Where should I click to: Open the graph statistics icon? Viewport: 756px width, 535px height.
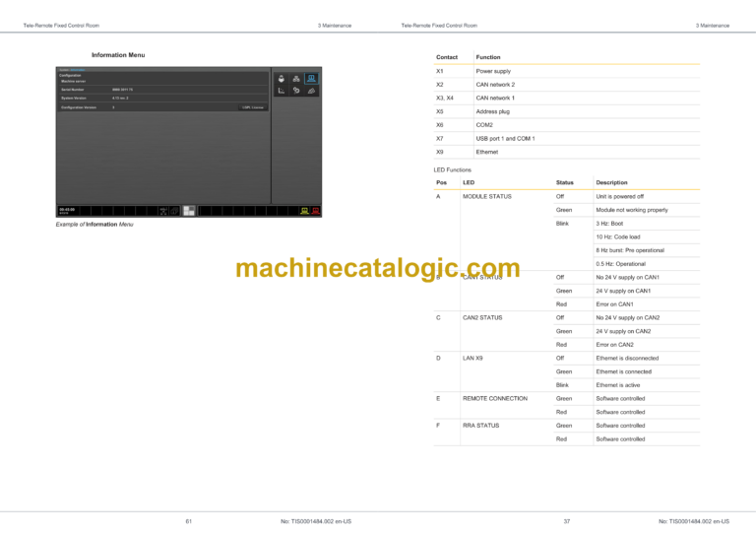282,91
